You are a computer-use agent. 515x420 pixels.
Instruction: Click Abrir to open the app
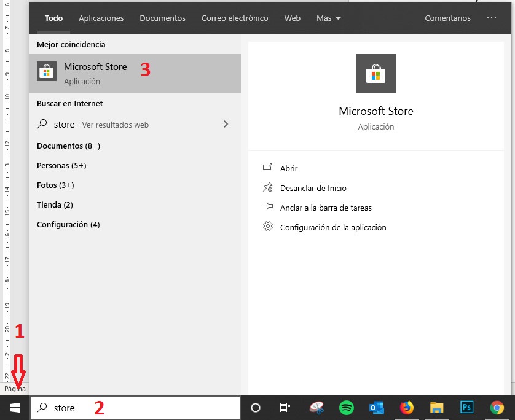pyautogui.click(x=289, y=168)
